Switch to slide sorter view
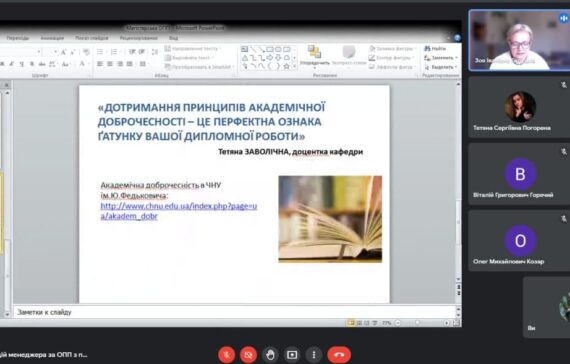 coord(359,323)
